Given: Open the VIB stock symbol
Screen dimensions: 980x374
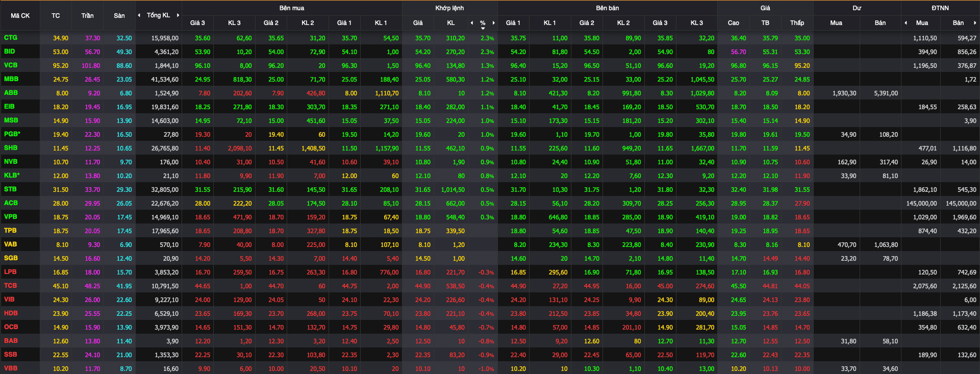Looking at the screenshot, I should (x=9, y=300).
